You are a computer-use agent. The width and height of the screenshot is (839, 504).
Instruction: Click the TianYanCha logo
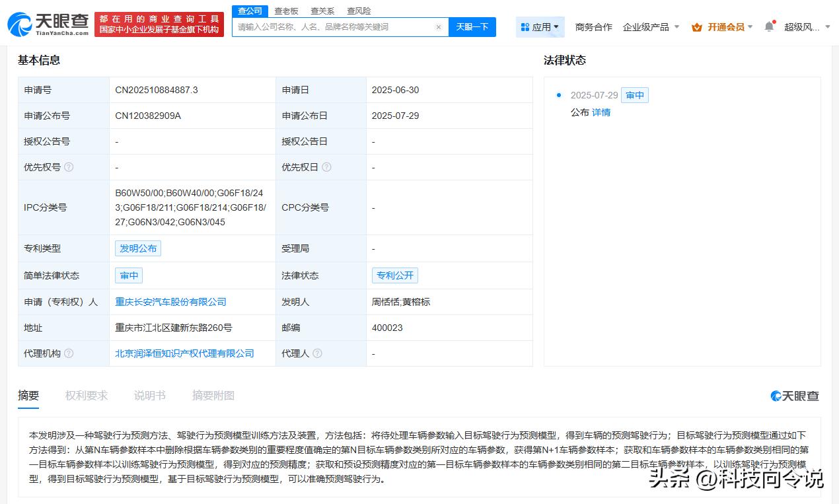click(48, 24)
